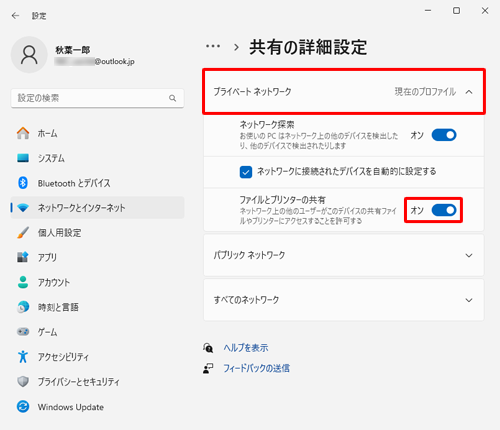This screenshot has height=430, width=500.
Task: Click the 現在のプロファイル label
Action: (425, 92)
